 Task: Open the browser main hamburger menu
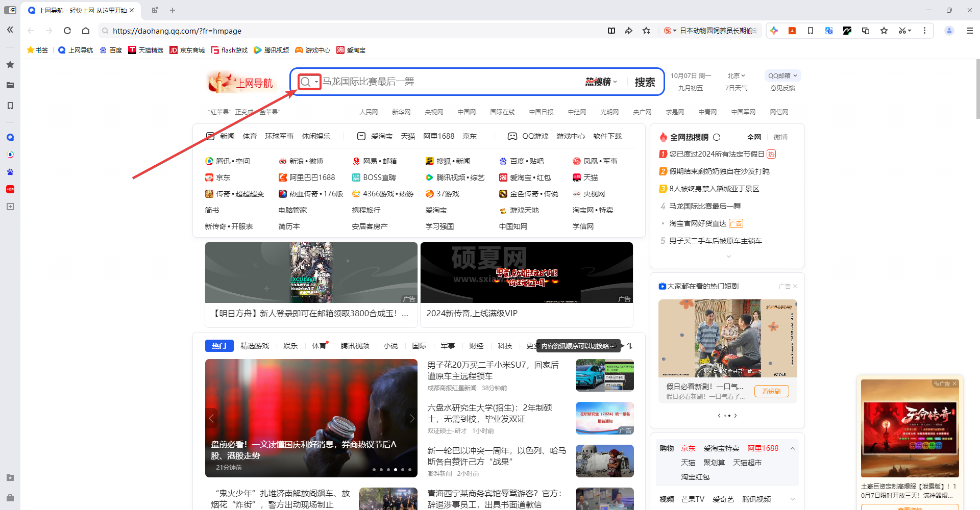[970, 31]
